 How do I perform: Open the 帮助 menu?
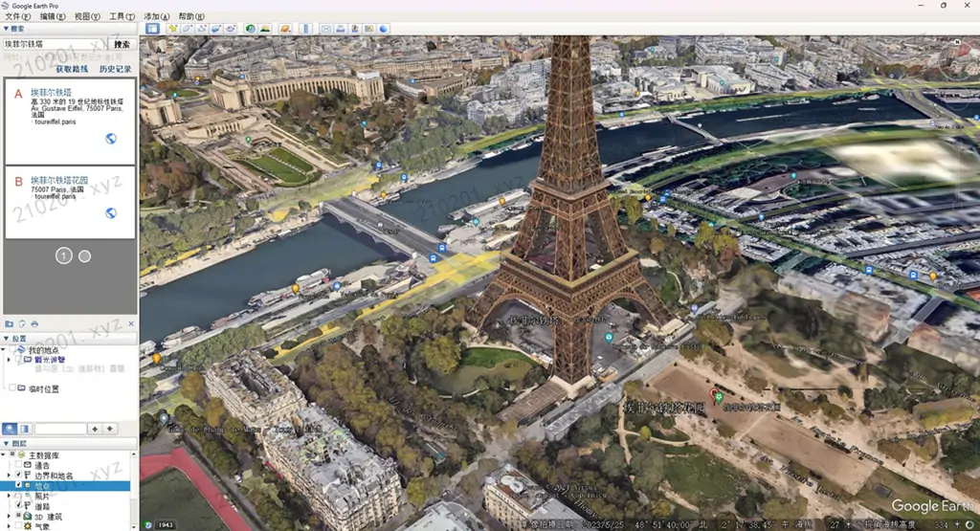pos(191,17)
